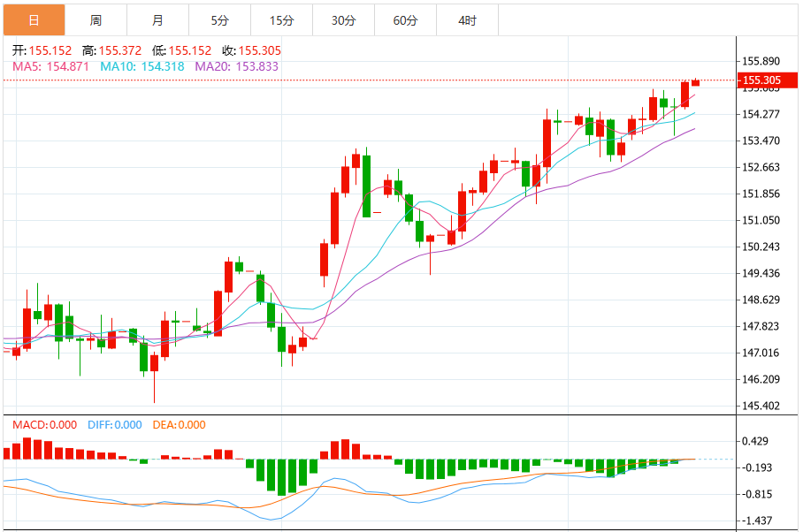The image size is (803, 532).
Task: Click the 147.016 price axis label
Action: tap(761, 353)
